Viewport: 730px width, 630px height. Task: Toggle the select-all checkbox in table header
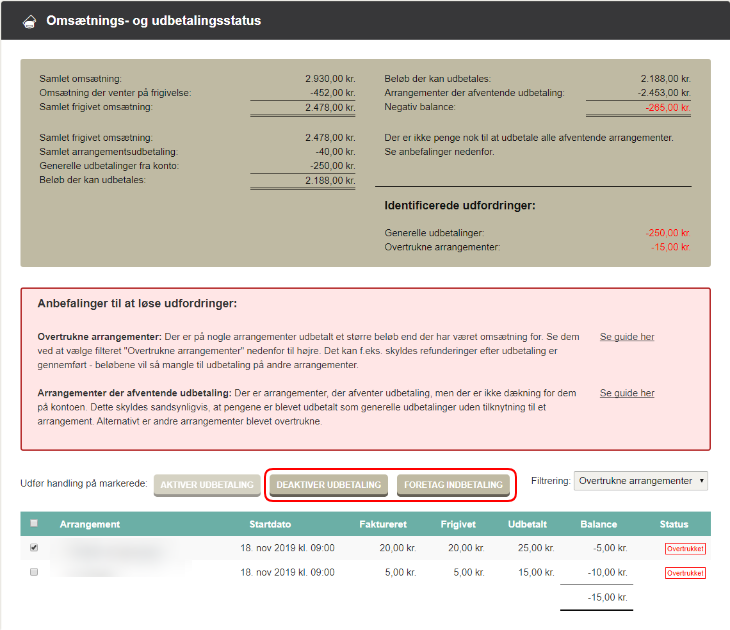[x=35, y=524]
